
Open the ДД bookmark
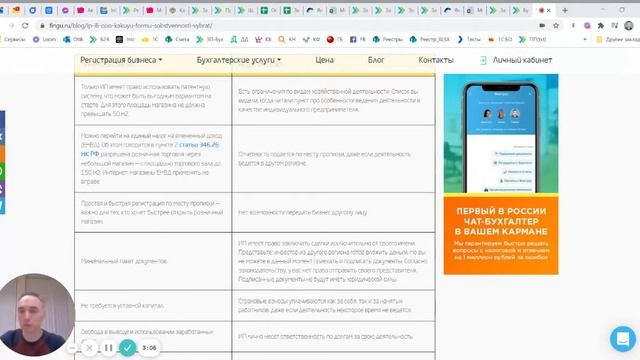pyautogui.click(x=239, y=40)
